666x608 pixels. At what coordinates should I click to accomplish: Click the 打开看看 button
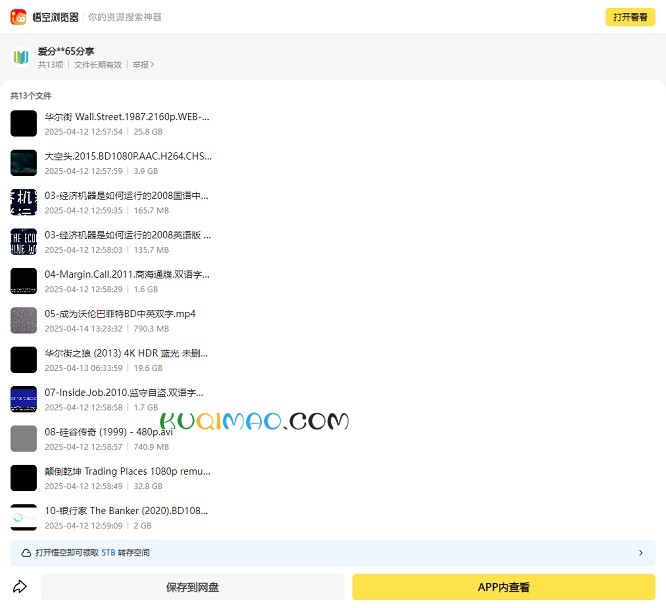click(630, 17)
